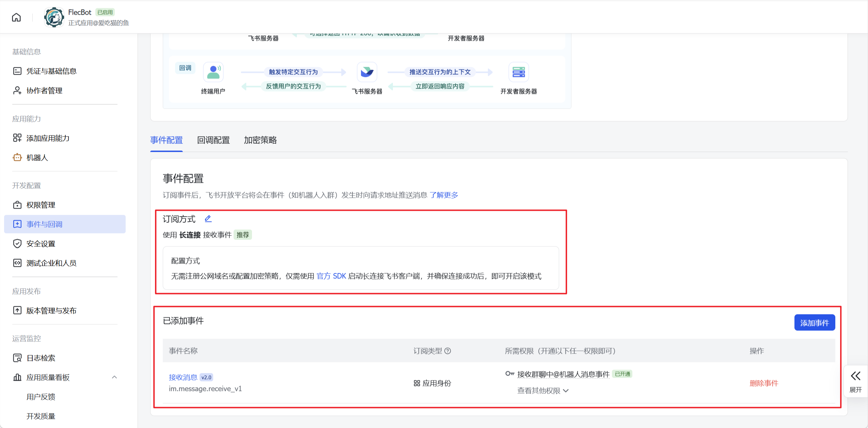Viewport: 868px width, 428px height.
Task: Open the FlecBot app avatar
Action: [54, 17]
